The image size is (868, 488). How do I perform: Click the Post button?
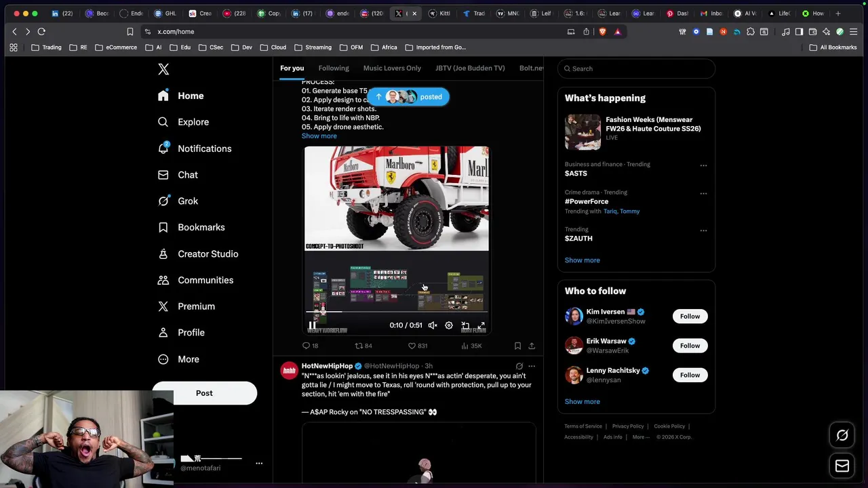click(204, 393)
